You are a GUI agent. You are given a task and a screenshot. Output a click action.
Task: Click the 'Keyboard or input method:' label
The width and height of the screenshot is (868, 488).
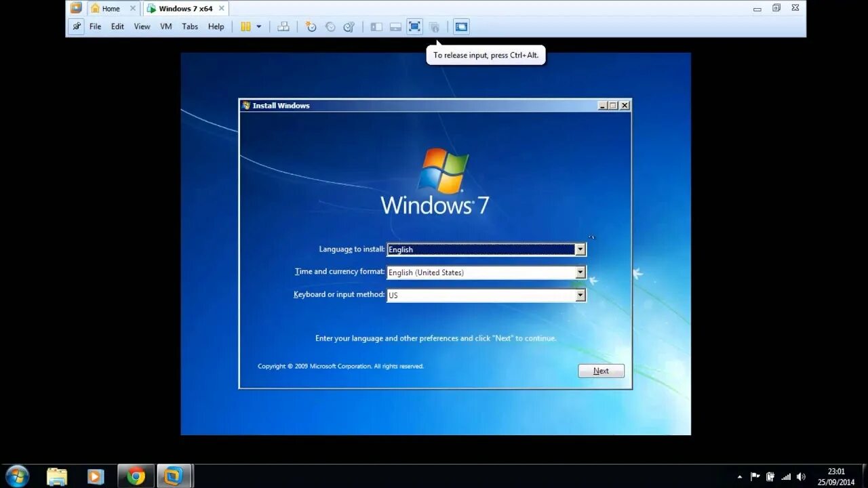coord(339,295)
